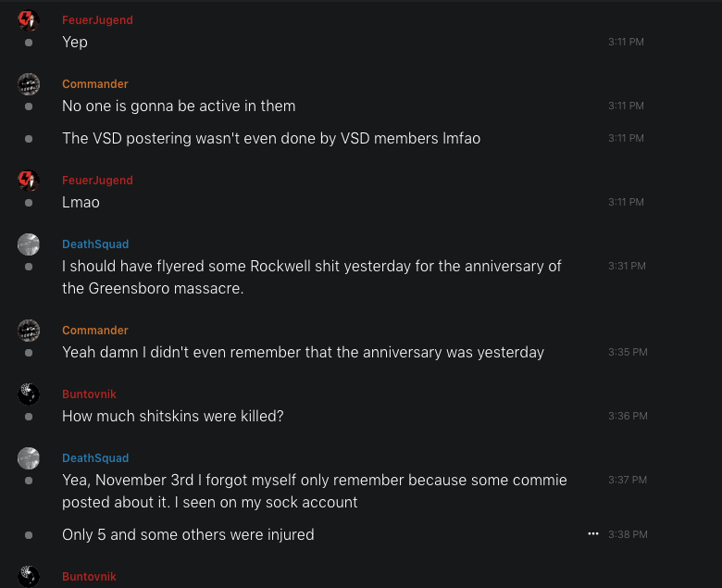722x588 pixels.
Task: Click DeathSquad's avatar on the 3:37 PM message
Action: pos(29,458)
